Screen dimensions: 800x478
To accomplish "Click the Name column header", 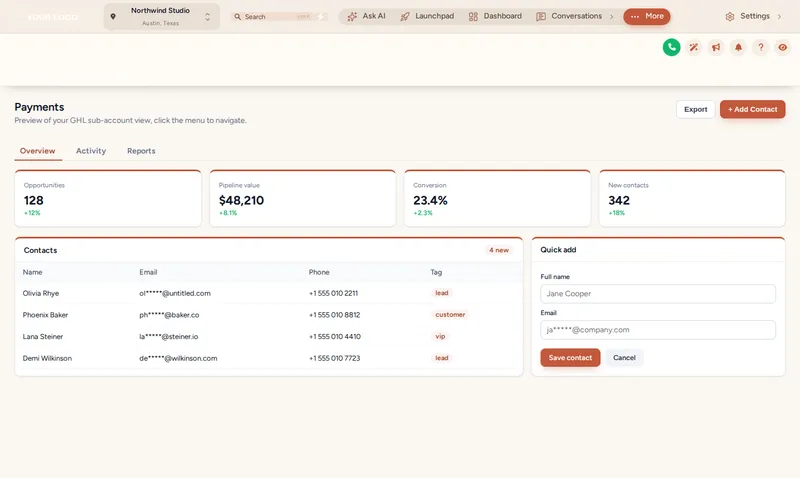I will 33,272.
